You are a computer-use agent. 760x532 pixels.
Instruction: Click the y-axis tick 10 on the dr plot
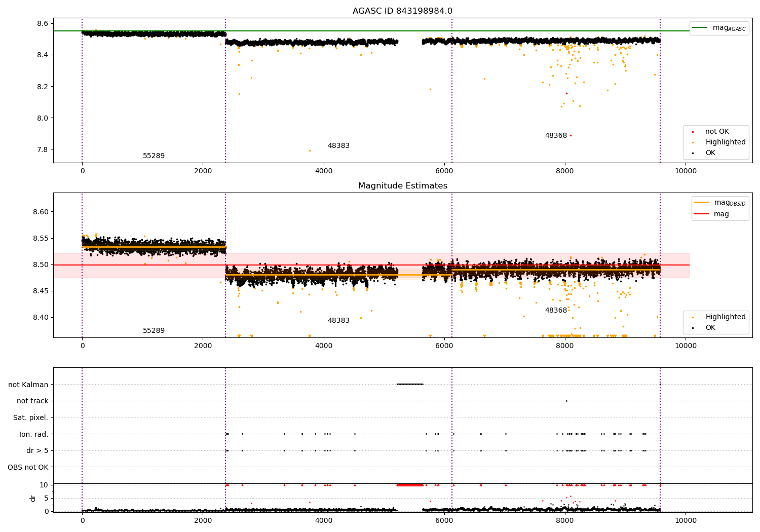[x=44, y=485]
